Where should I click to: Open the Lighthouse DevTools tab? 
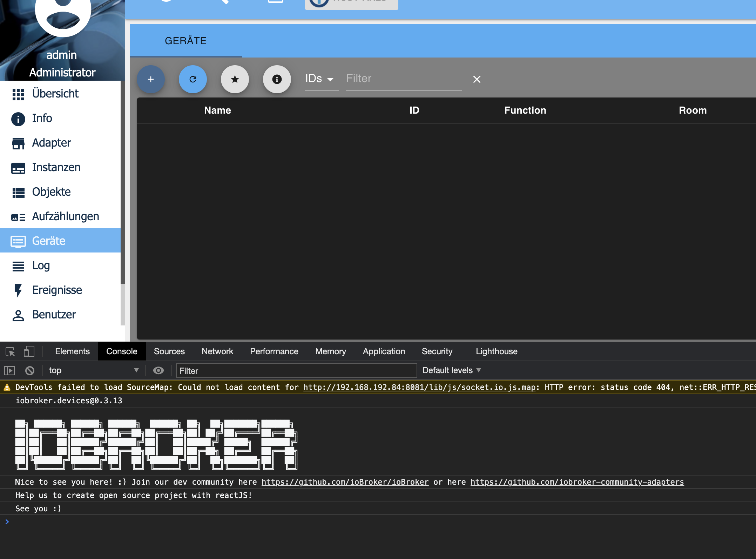497,351
